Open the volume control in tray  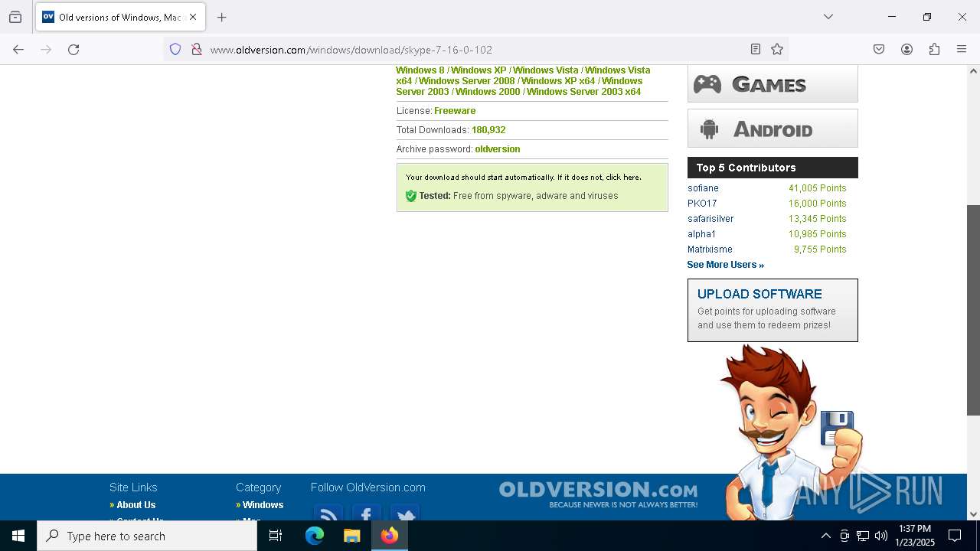tap(881, 536)
